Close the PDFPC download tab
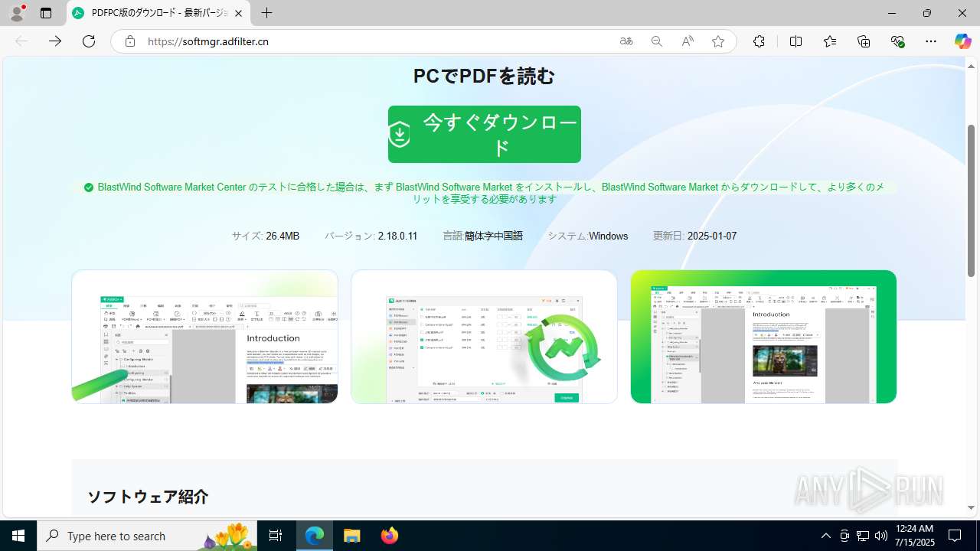The width and height of the screenshot is (980, 551). (239, 13)
